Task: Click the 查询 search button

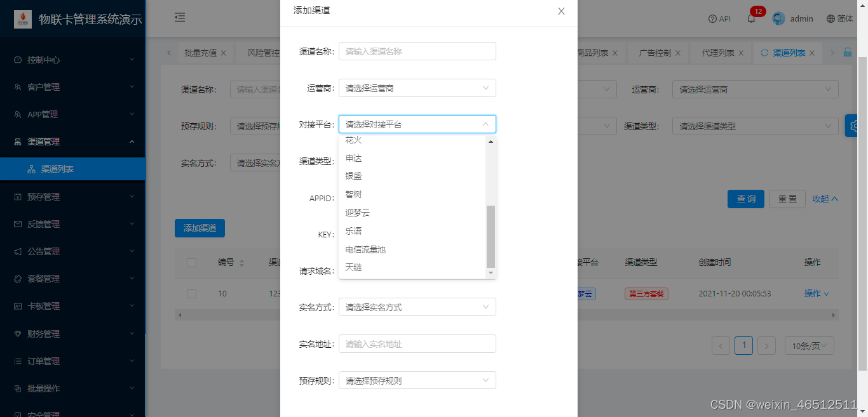Action: (745, 199)
